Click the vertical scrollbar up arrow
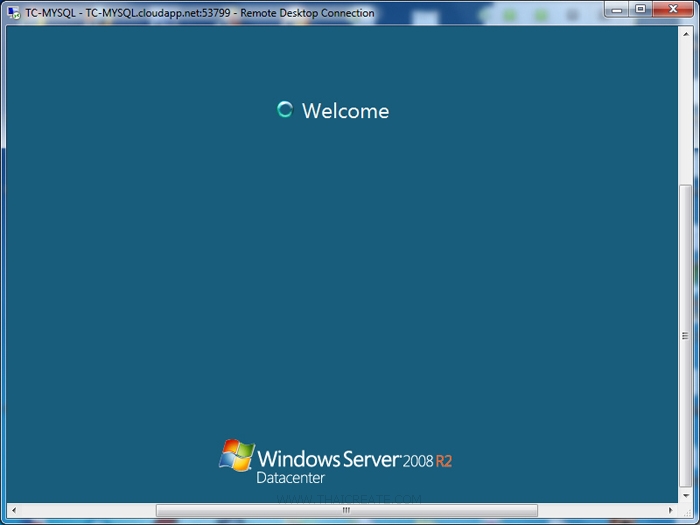Image resolution: width=700 pixels, height=525 pixels. tap(685, 34)
